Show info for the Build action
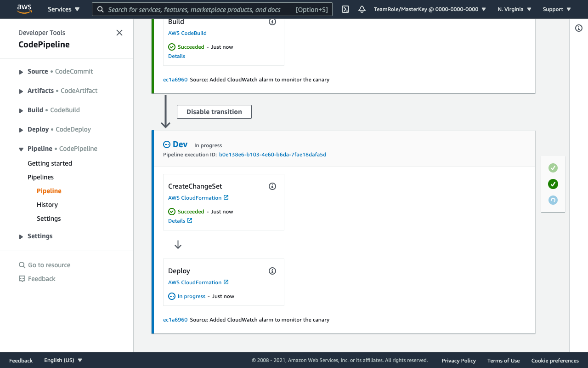Screen dimensions: 588x368 [272, 22]
